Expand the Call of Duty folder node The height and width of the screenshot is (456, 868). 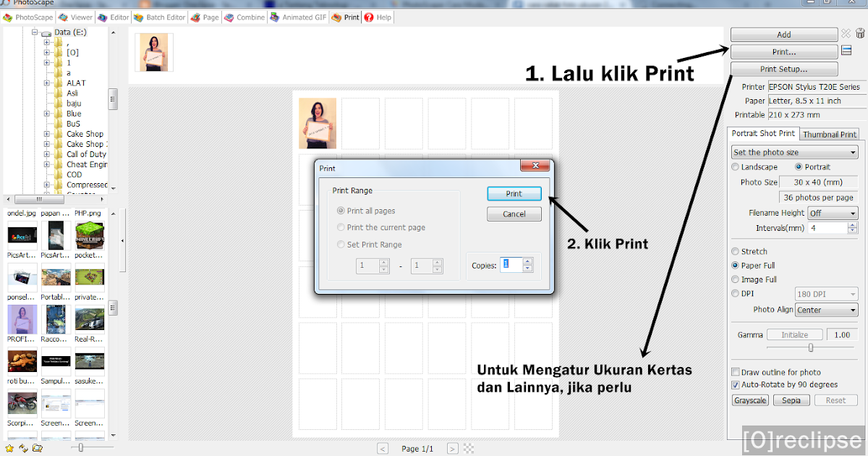pos(47,154)
